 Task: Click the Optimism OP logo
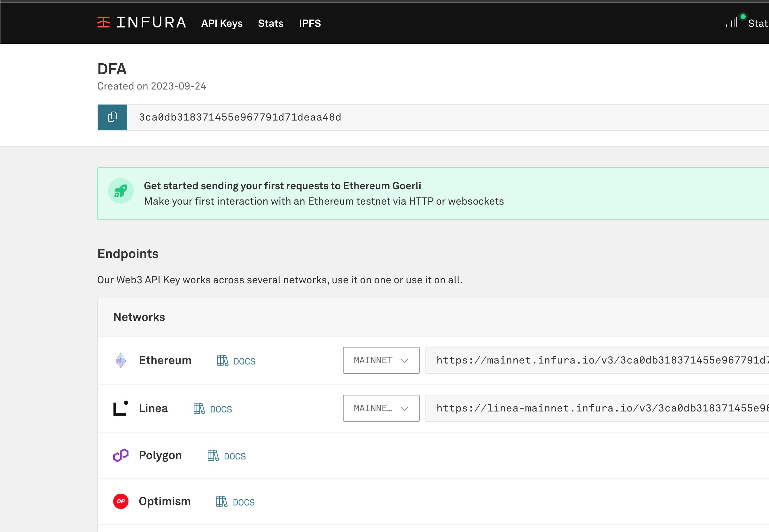120,501
